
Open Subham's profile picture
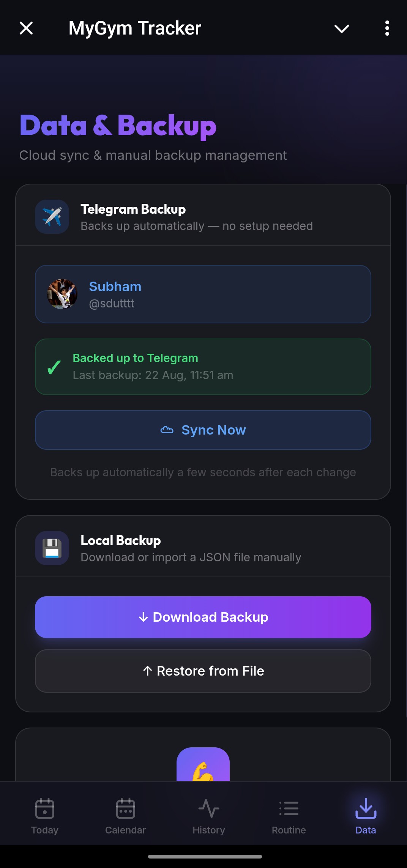[x=62, y=294]
